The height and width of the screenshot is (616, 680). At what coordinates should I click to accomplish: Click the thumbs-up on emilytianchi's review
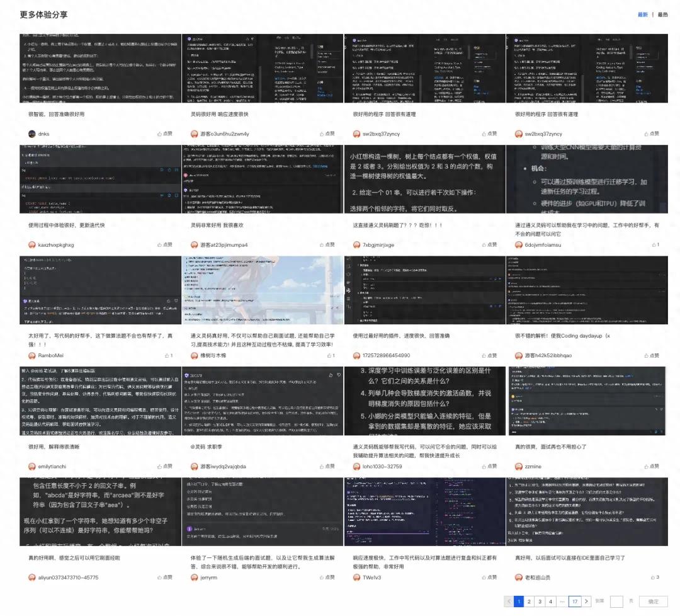[164, 467]
